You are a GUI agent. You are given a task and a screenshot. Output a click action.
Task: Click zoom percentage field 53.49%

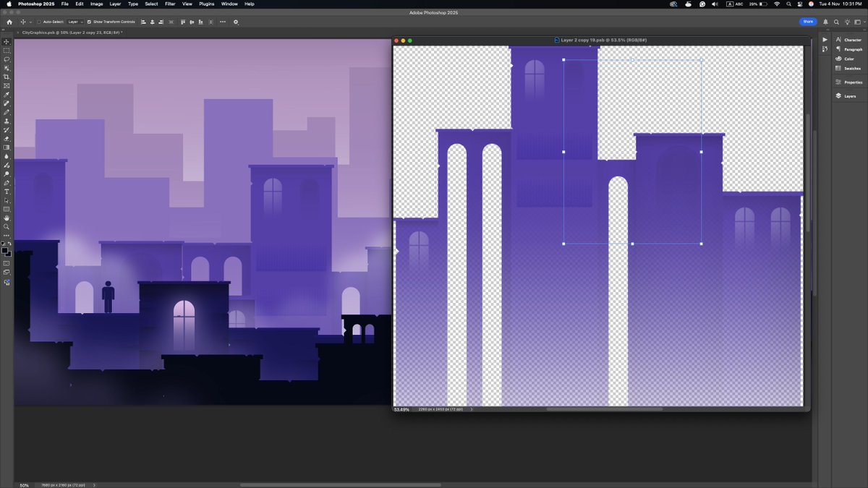tap(401, 409)
